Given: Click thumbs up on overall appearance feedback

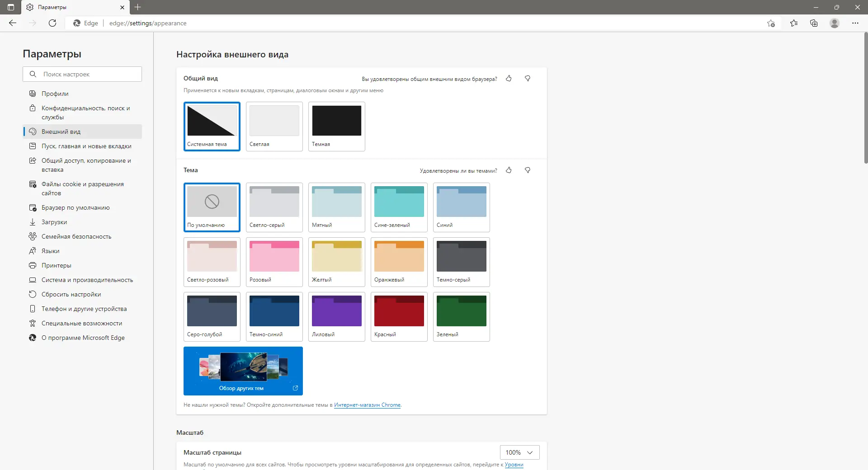Looking at the screenshot, I should [x=509, y=79].
